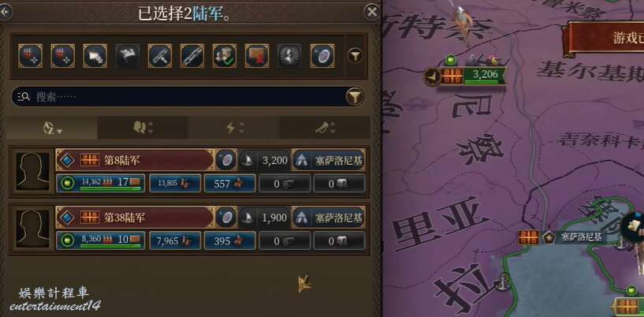
Task: Click the blue diamond marker of 第8陆军
Action: [66, 160]
